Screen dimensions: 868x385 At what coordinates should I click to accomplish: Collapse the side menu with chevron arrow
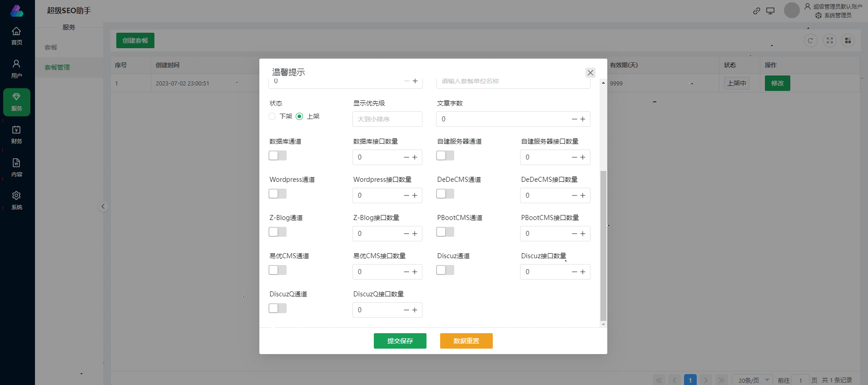(x=103, y=206)
